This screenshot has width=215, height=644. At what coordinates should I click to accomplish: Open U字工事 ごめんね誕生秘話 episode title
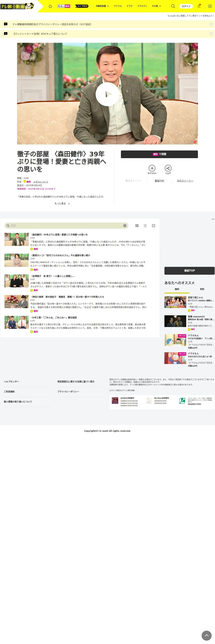click(54, 317)
